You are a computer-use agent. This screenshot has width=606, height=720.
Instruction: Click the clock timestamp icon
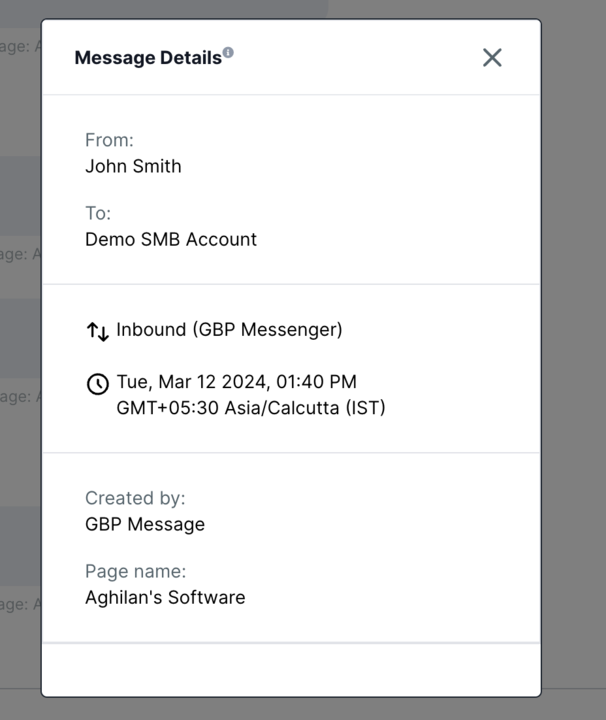[x=98, y=384]
